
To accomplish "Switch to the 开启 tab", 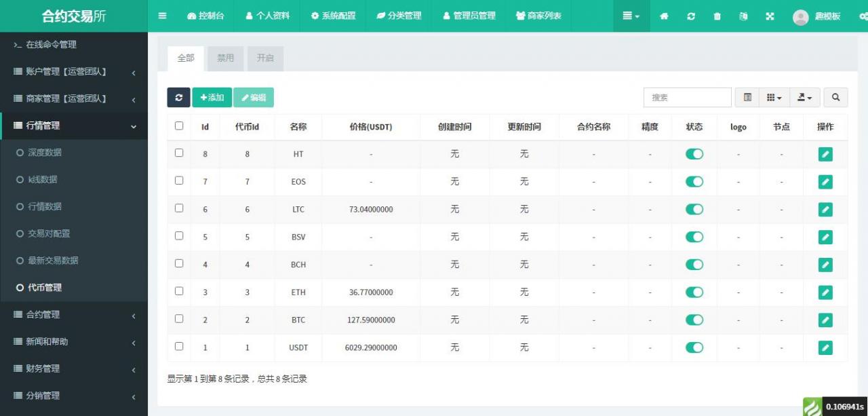I will [265, 58].
